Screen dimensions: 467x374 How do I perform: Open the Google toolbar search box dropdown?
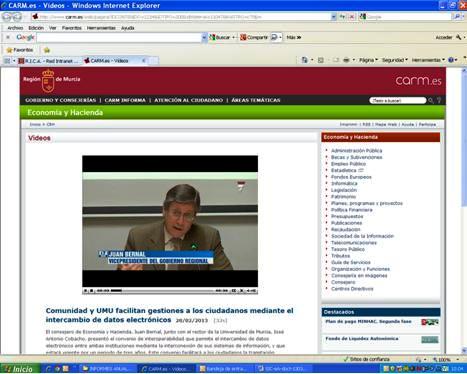pos(204,38)
